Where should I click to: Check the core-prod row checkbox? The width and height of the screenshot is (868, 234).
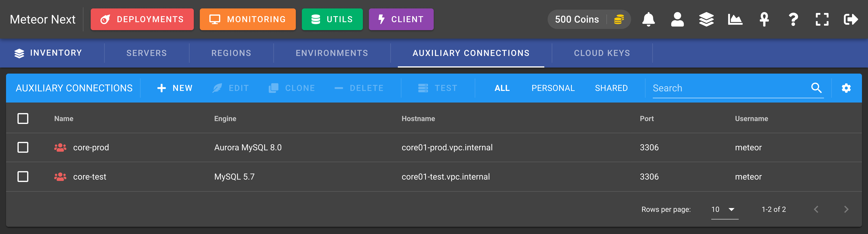[23, 147]
